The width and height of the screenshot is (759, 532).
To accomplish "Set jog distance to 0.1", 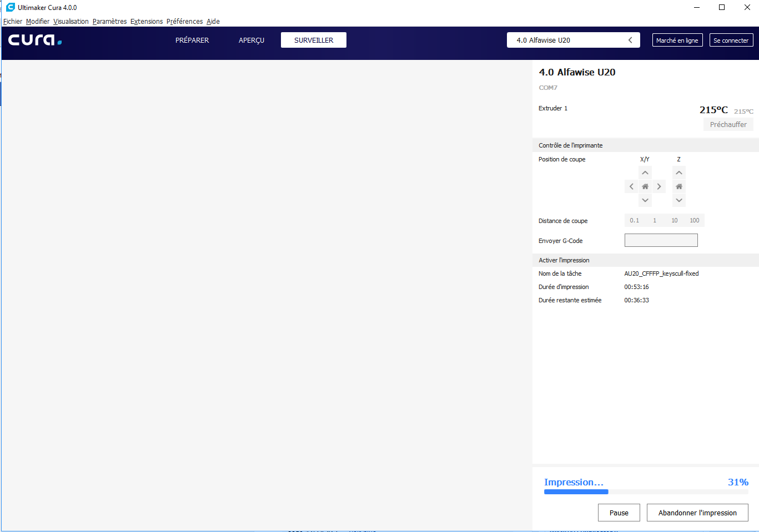I will 635,220.
